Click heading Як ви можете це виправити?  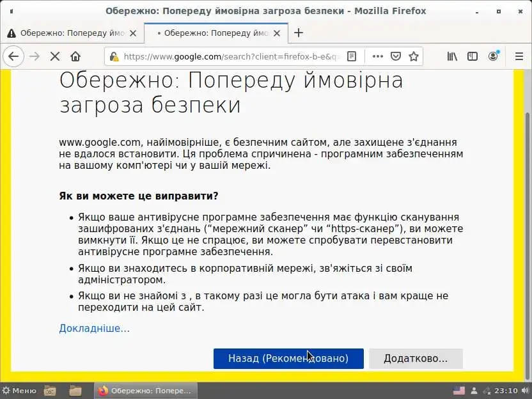tap(138, 196)
